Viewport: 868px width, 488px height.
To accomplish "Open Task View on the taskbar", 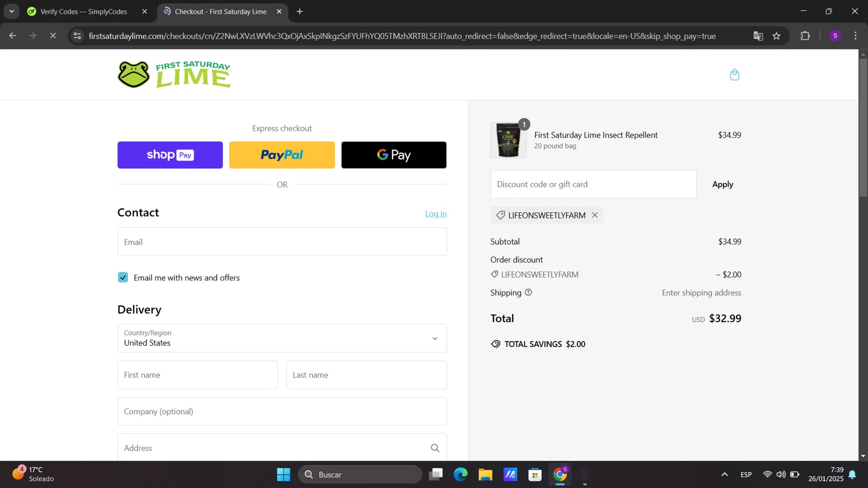I will coord(436,475).
